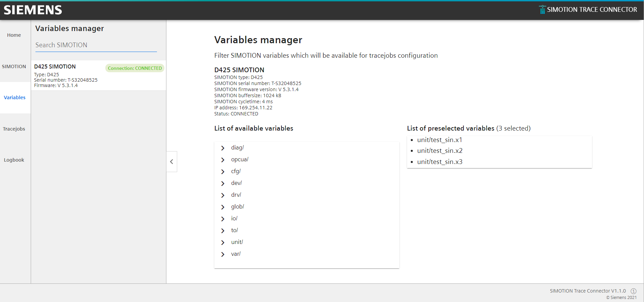Click the SIMOTION Trace Connector header icon
The width and height of the screenshot is (644, 302).
point(542,9)
